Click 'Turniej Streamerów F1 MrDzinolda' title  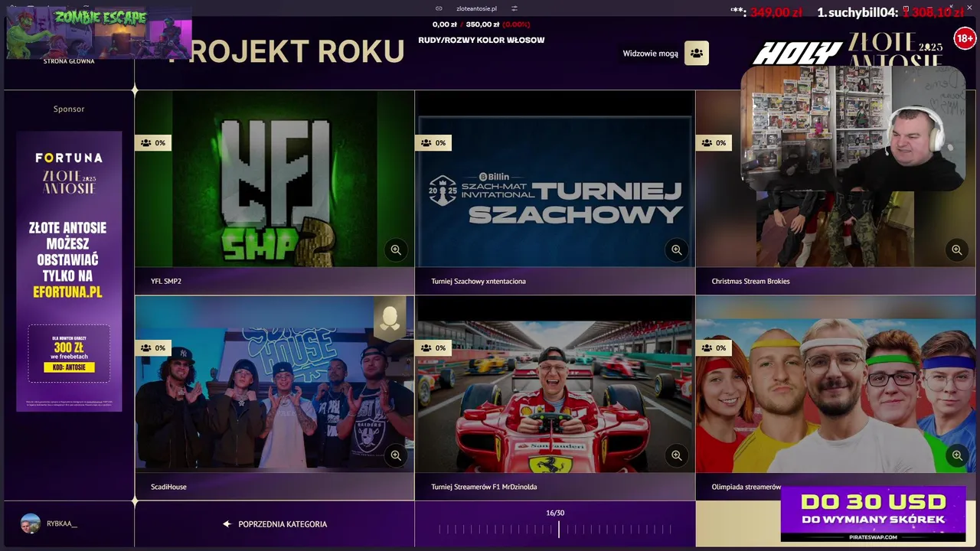[x=484, y=487]
